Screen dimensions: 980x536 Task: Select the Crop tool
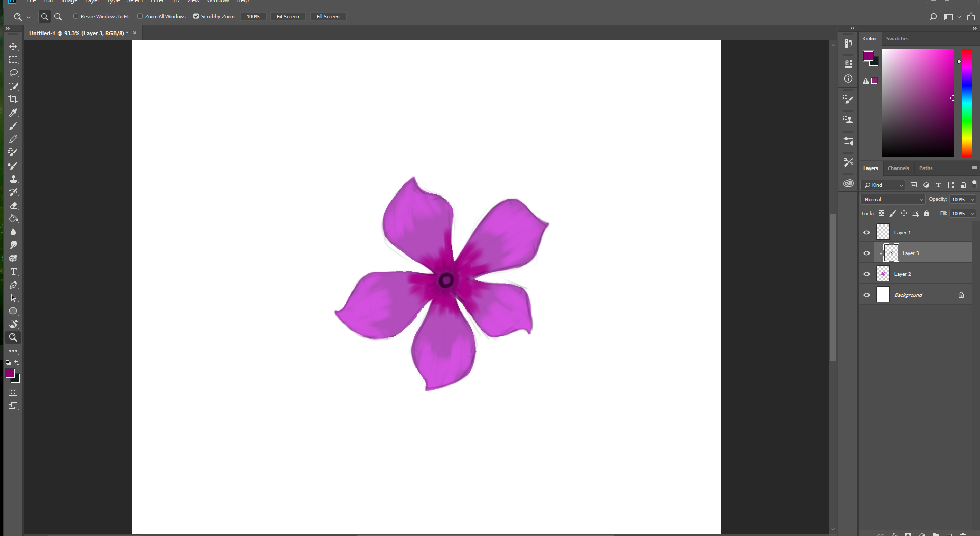pos(13,99)
